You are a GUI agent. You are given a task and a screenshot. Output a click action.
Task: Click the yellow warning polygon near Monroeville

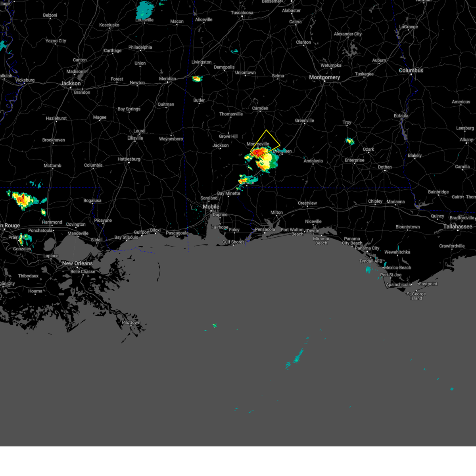265,144
